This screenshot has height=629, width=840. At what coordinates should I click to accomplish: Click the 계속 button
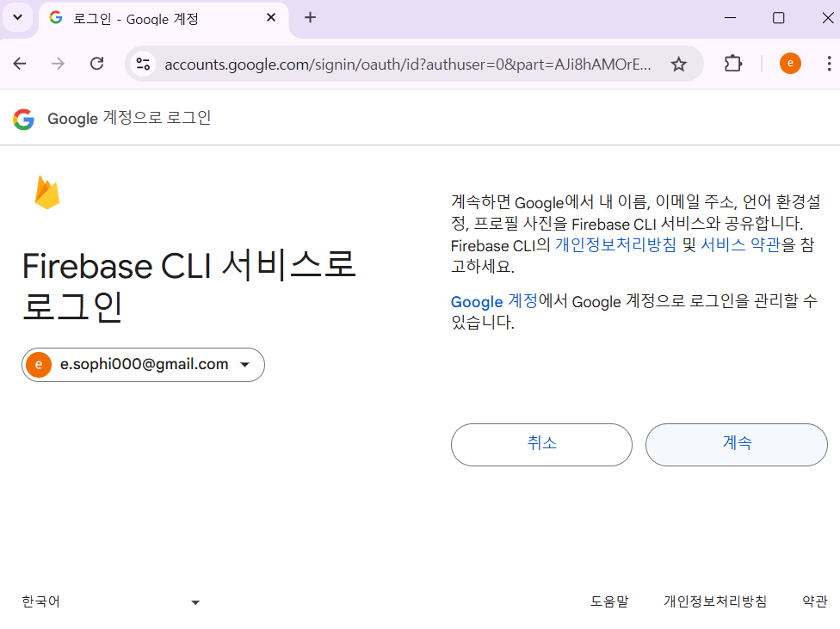[x=737, y=445]
